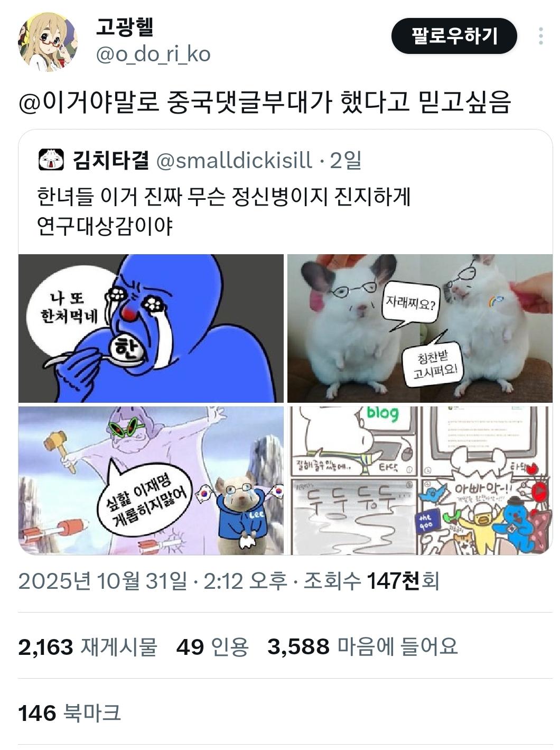Screen dimensions: 560x750
Task: Open 고광헬 display name
Action: [125, 27]
